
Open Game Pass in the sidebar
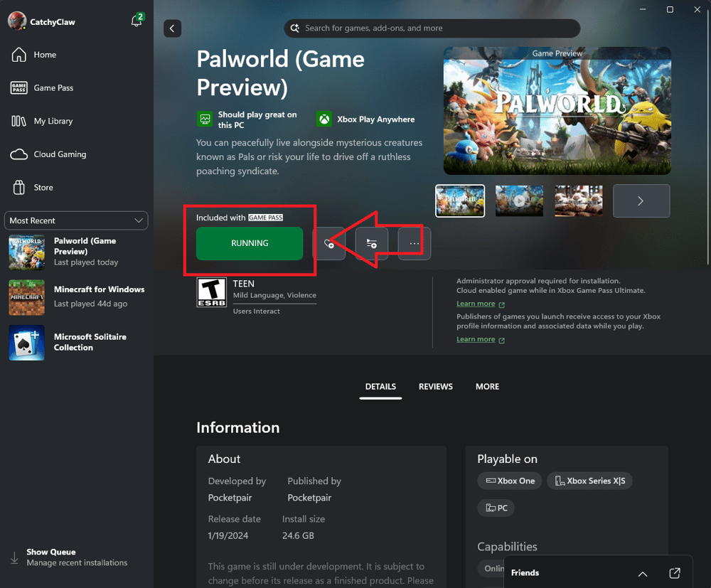pyautogui.click(x=53, y=88)
